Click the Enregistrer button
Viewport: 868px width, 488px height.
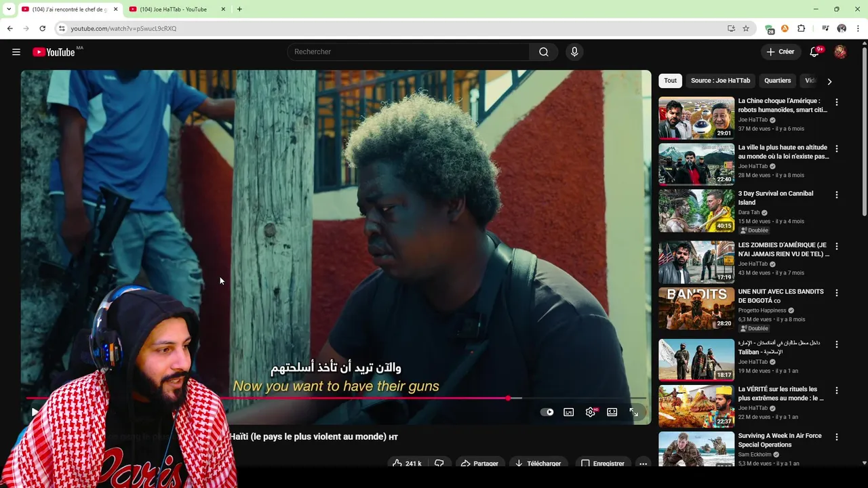pos(602,464)
